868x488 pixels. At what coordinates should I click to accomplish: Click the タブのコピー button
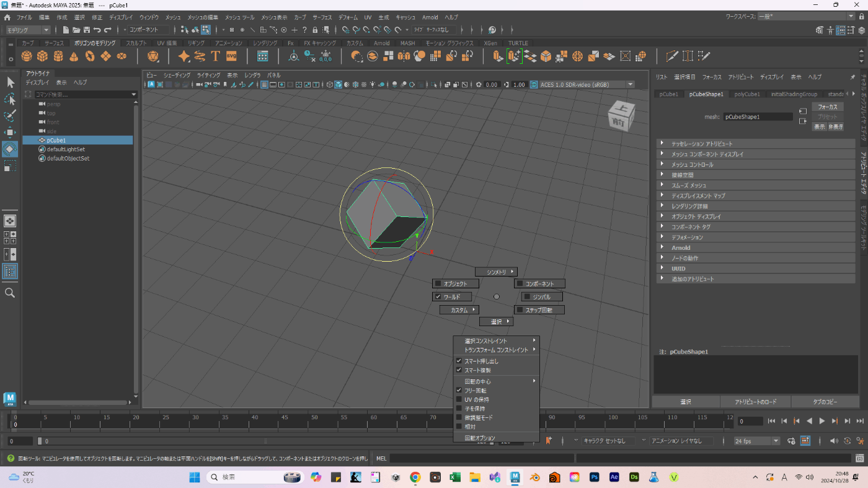coord(825,402)
